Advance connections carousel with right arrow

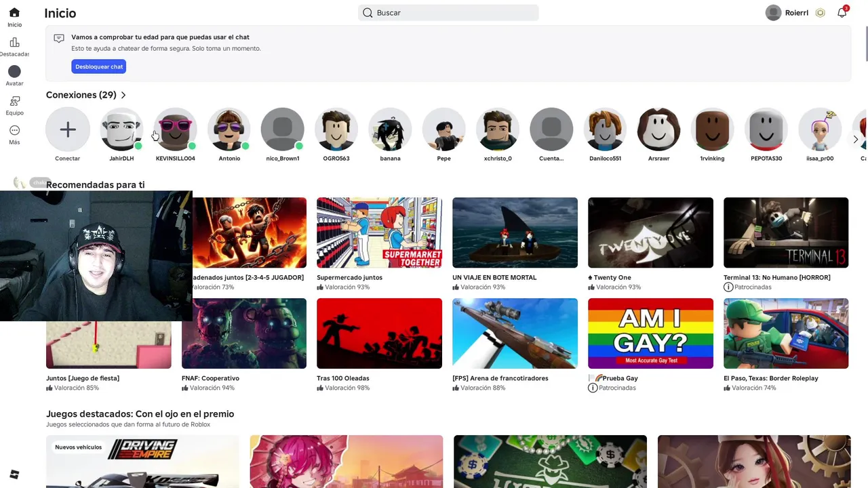point(856,140)
